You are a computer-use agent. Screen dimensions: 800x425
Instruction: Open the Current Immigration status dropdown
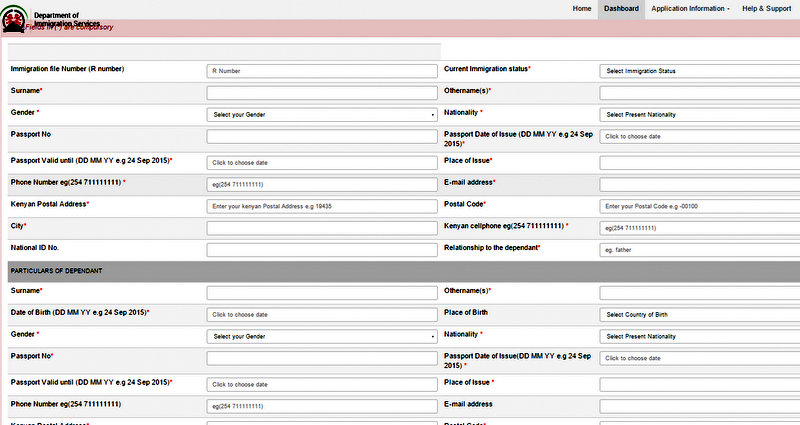[699, 71]
